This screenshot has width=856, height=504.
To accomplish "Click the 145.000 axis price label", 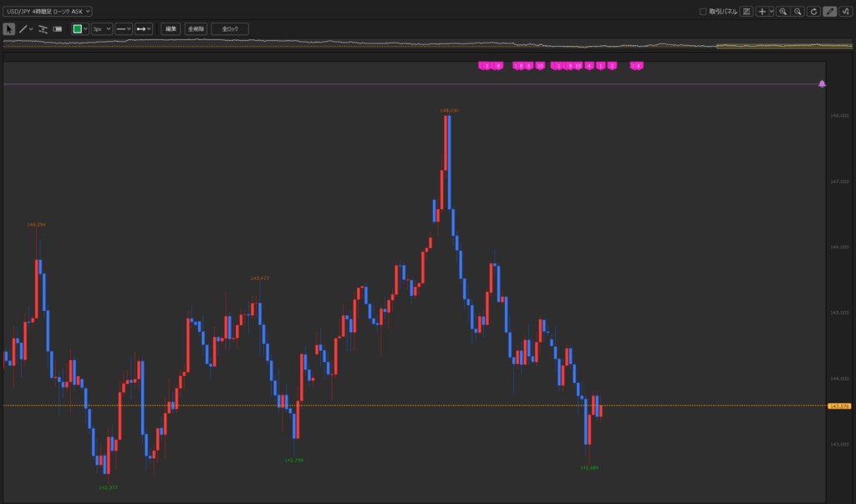I will (839, 313).
